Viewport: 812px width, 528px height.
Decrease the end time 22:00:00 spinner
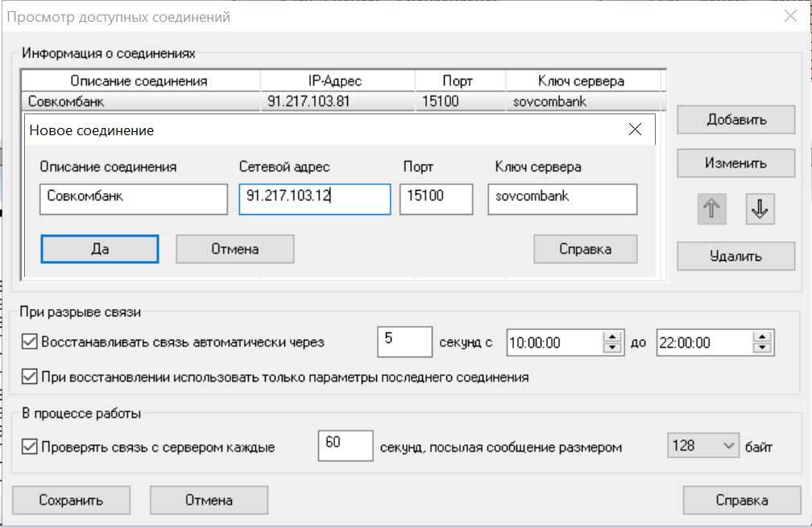coord(763,348)
